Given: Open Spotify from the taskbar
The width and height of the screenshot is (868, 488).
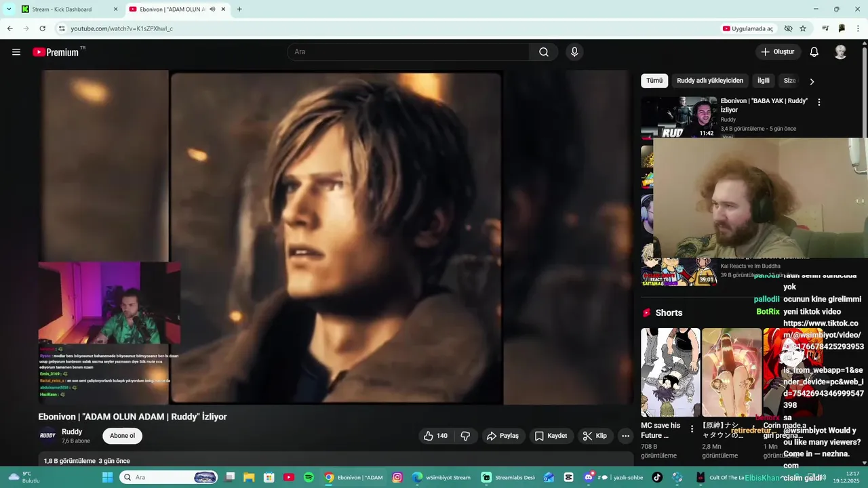Looking at the screenshot, I should click(x=309, y=477).
